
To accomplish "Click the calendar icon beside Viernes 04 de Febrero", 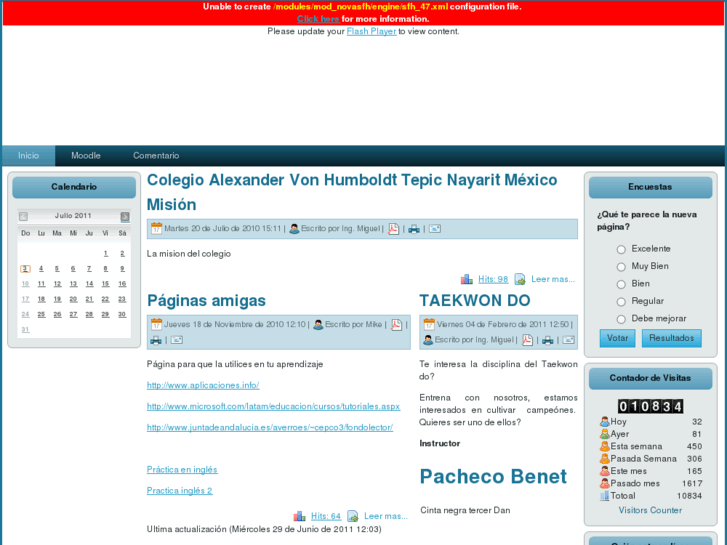I will (x=429, y=324).
